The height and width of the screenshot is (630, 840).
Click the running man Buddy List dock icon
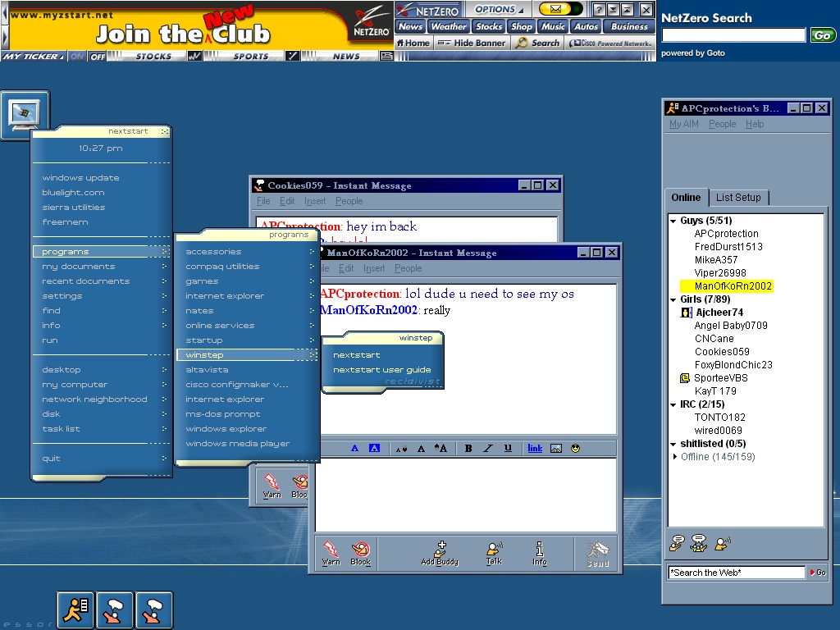75,609
